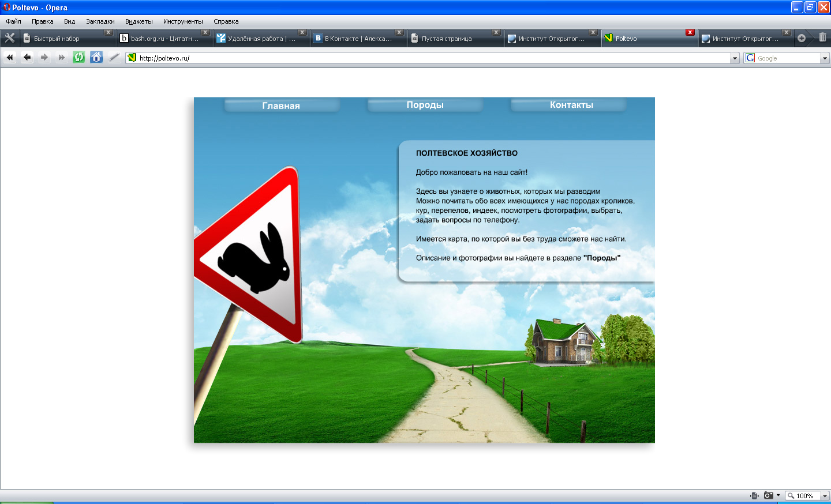The image size is (831, 504).
Task: Open the Породы section button
Action: (x=425, y=104)
